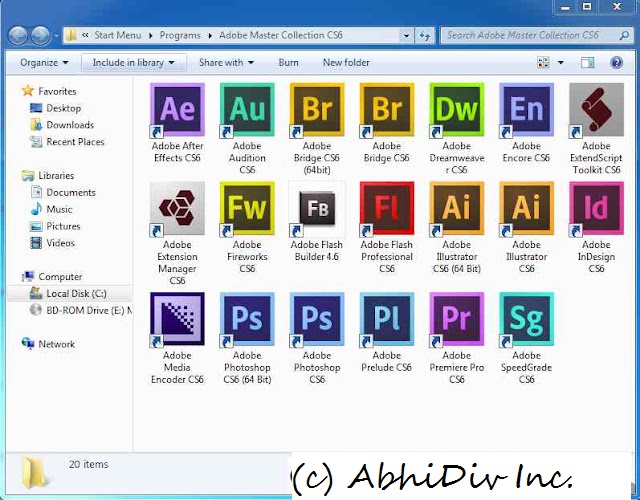Open the view options dropdown arrow
Screen dimensions: 640x500
pos(561,62)
